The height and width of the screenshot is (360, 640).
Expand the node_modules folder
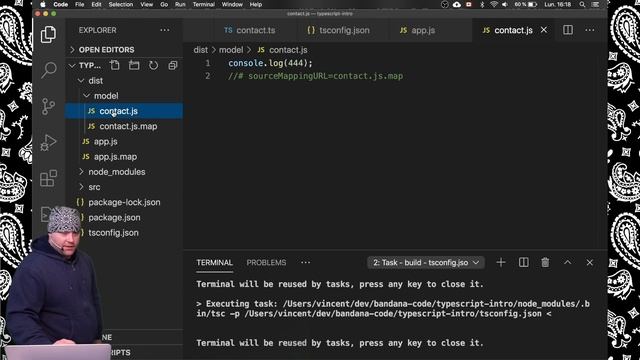[x=124, y=172]
